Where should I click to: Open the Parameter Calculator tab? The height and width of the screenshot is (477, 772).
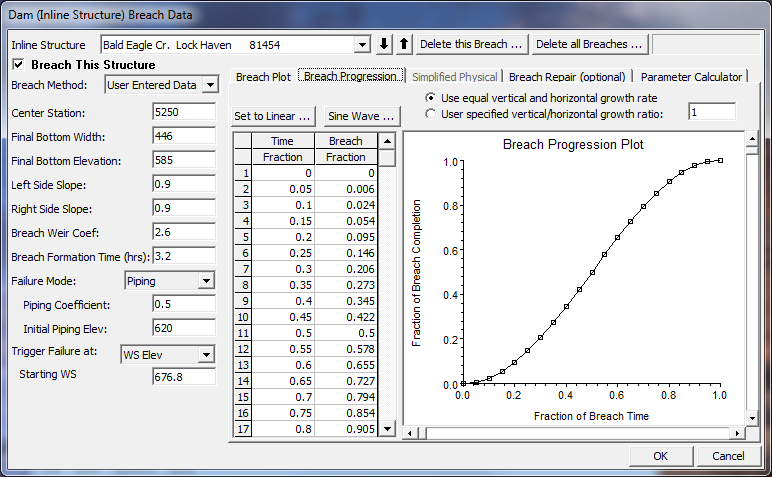[691, 77]
